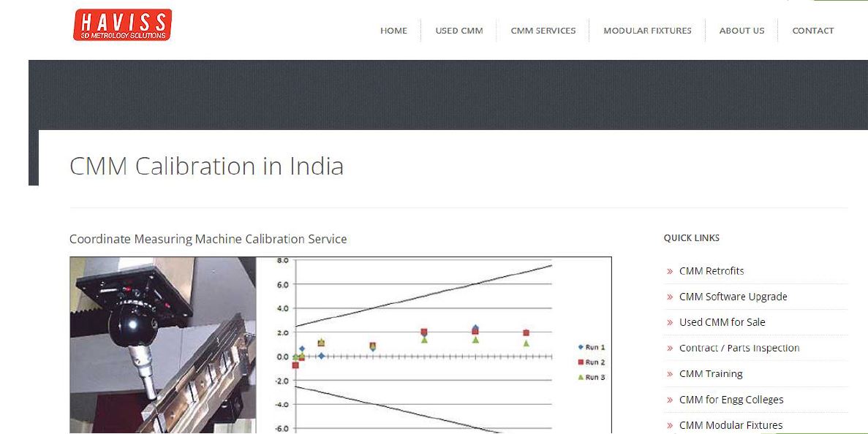This screenshot has height=434, width=868.
Task: Click the CMM Modular Fixtures sidebar link
Action: click(731, 425)
